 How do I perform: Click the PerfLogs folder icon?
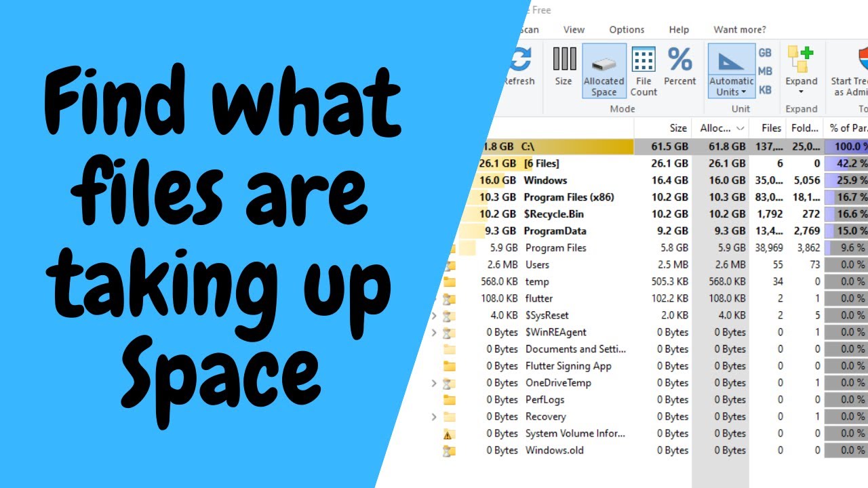449,400
